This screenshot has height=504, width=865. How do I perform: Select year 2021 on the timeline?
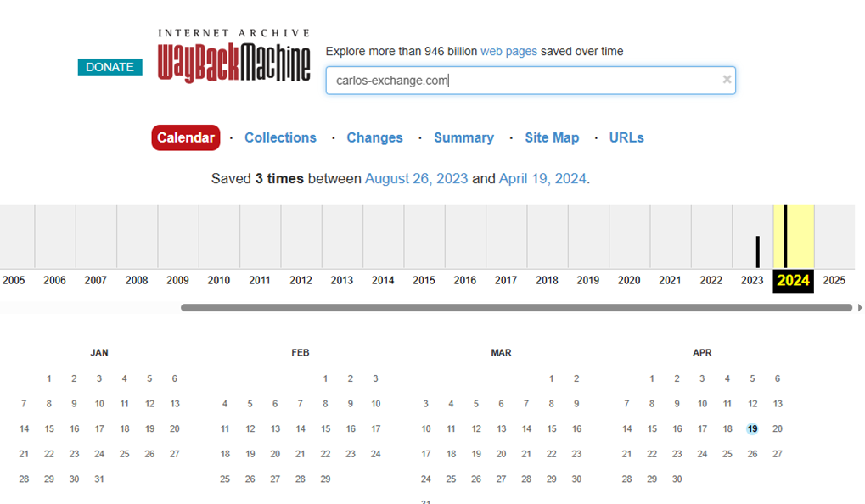tap(670, 280)
